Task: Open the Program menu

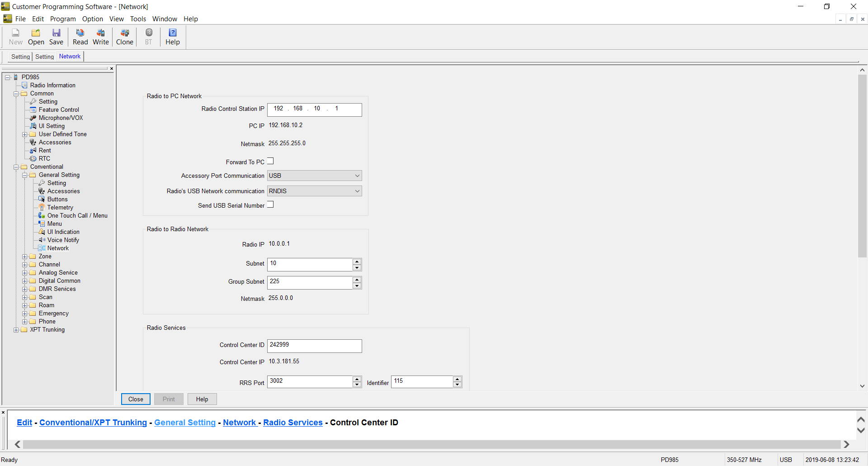Action: pos(63,19)
